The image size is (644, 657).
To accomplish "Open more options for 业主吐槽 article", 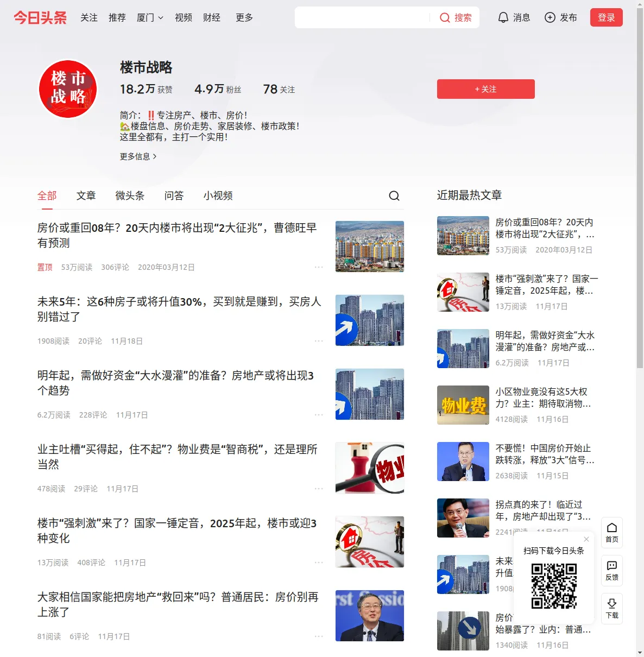I will coord(319,489).
